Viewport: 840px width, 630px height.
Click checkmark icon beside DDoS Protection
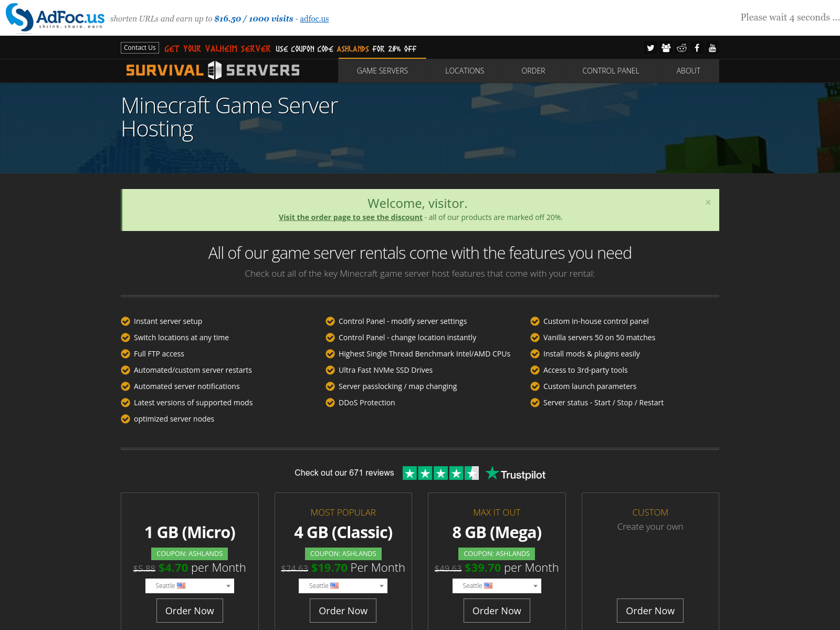[x=330, y=403]
